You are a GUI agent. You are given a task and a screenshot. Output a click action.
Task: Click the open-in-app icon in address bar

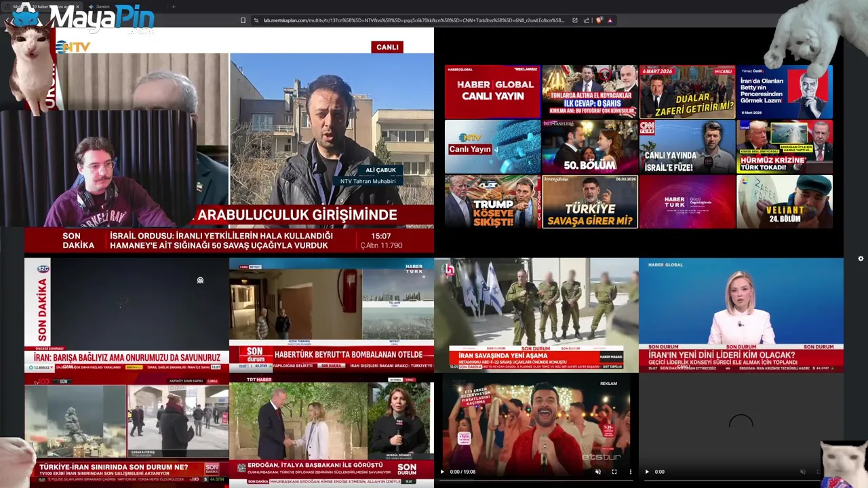pos(575,20)
